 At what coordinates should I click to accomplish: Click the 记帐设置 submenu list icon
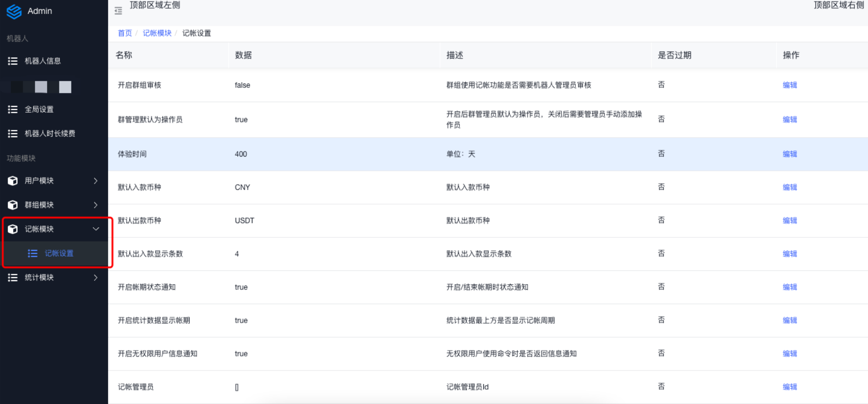click(33, 253)
